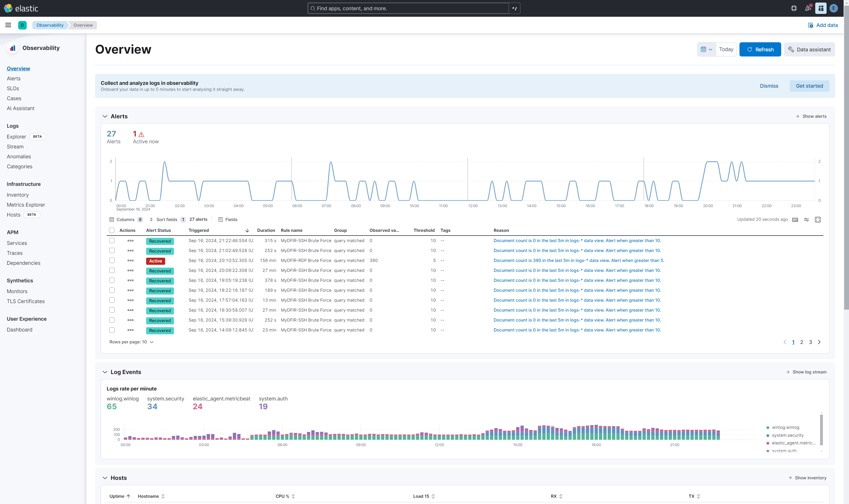The height and width of the screenshot is (504, 849).
Task: Select all alerts with the header checkbox
Action: (112, 230)
